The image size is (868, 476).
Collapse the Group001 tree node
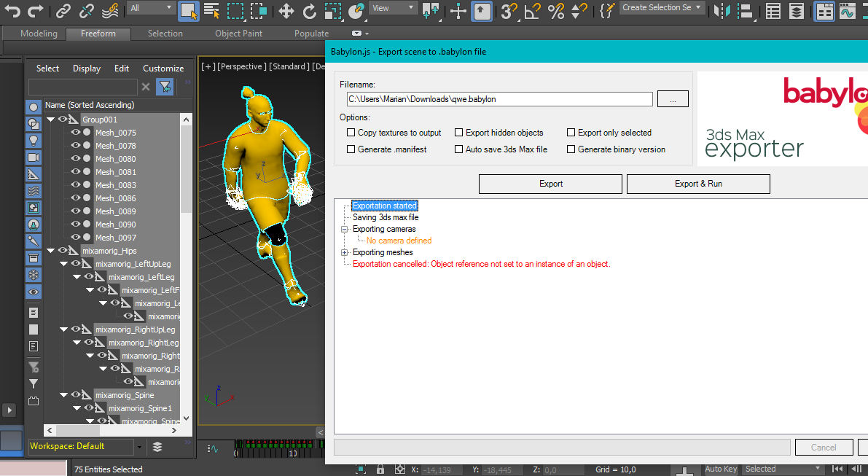tap(51, 119)
